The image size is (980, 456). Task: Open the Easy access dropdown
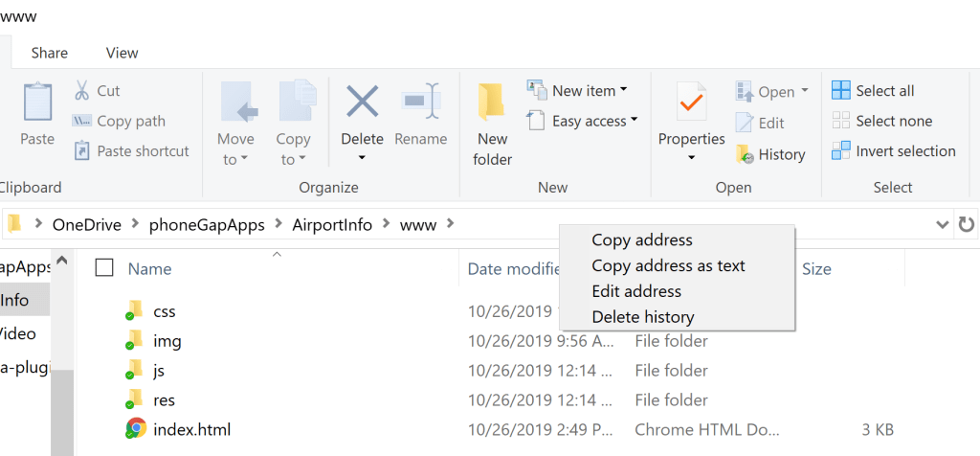[634, 122]
